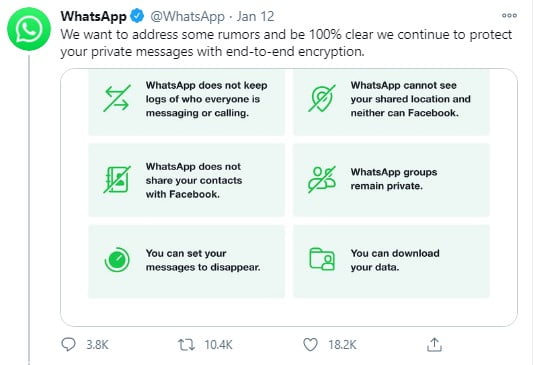
Task: Click the WhatsApp profile avatar
Action: pos(29,29)
